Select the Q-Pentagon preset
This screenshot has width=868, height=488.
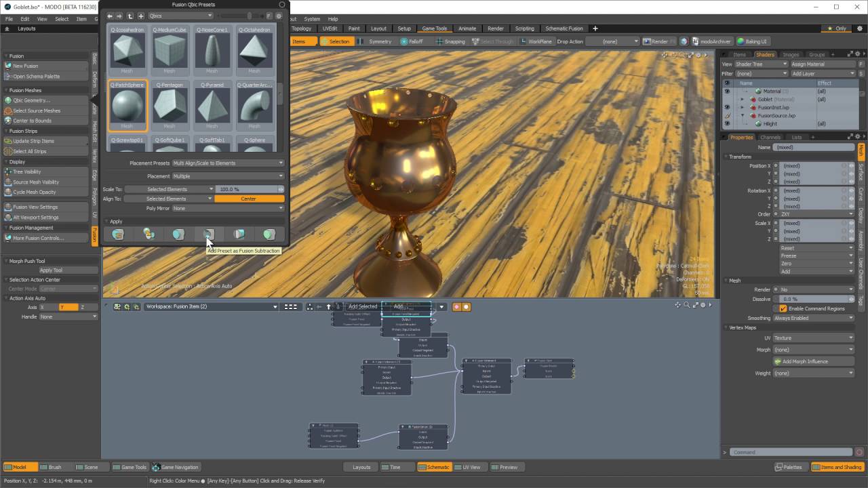click(x=170, y=105)
